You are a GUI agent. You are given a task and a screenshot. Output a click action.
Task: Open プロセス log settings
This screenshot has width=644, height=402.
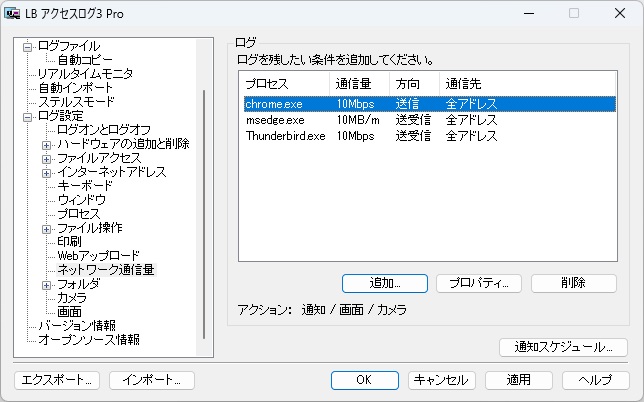(x=78, y=214)
